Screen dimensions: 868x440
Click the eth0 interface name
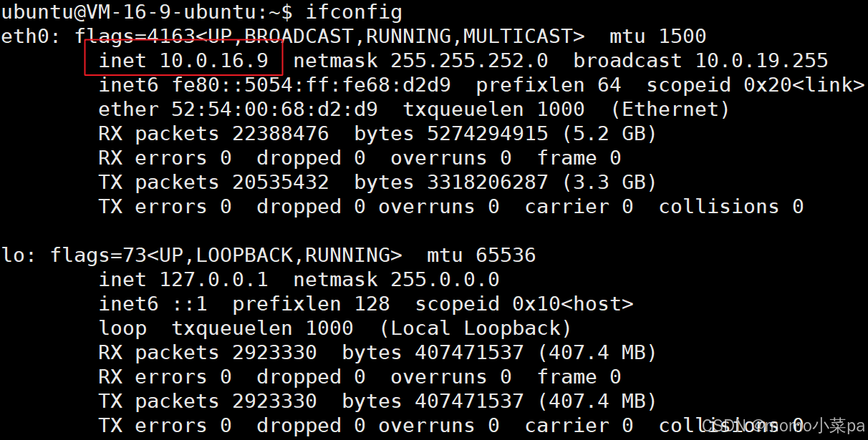click(25, 36)
